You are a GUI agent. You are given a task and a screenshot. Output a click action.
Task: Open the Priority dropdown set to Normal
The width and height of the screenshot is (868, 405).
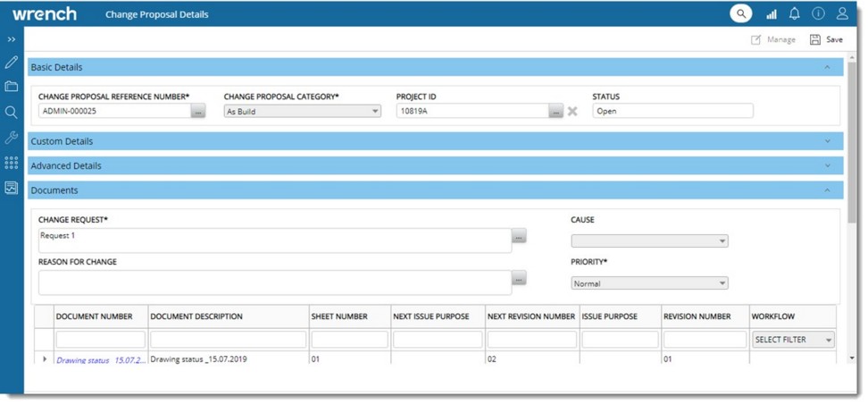click(x=649, y=283)
